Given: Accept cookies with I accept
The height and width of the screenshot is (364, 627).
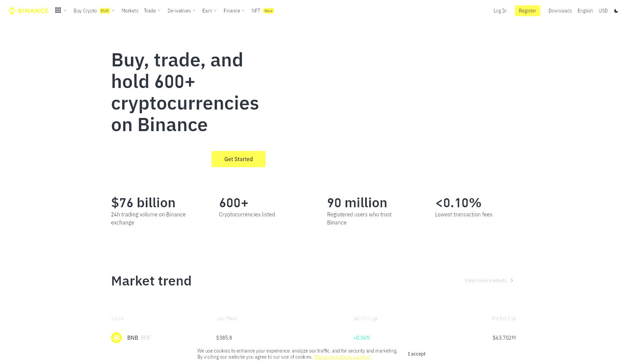Looking at the screenshot, I should coord(417,354).
